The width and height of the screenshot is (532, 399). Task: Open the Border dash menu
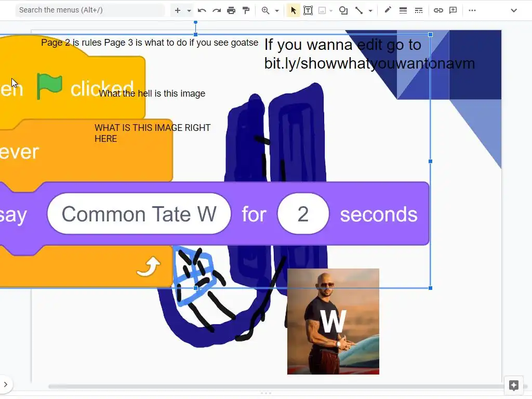[419, 10]
